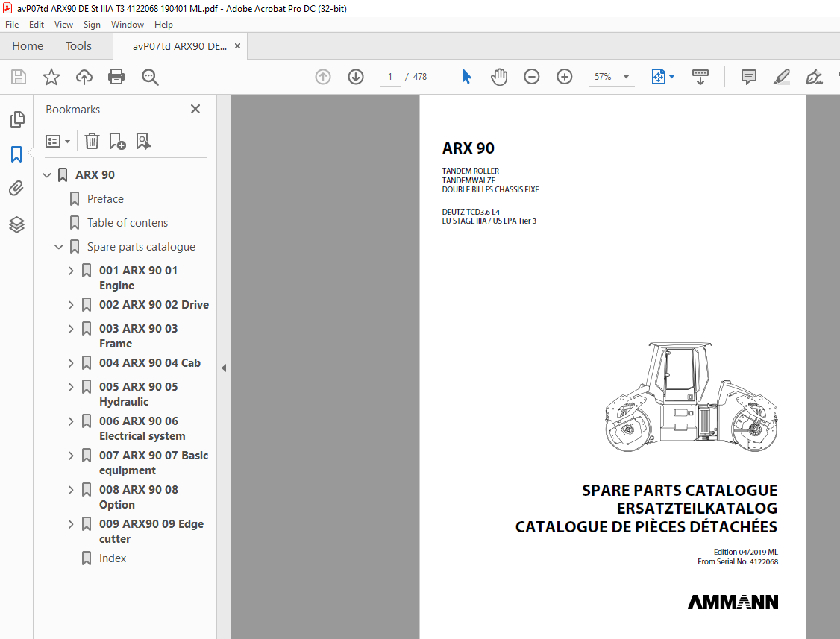
Task: Open bookmarks options list menu
Action: [x=58, y=142]
